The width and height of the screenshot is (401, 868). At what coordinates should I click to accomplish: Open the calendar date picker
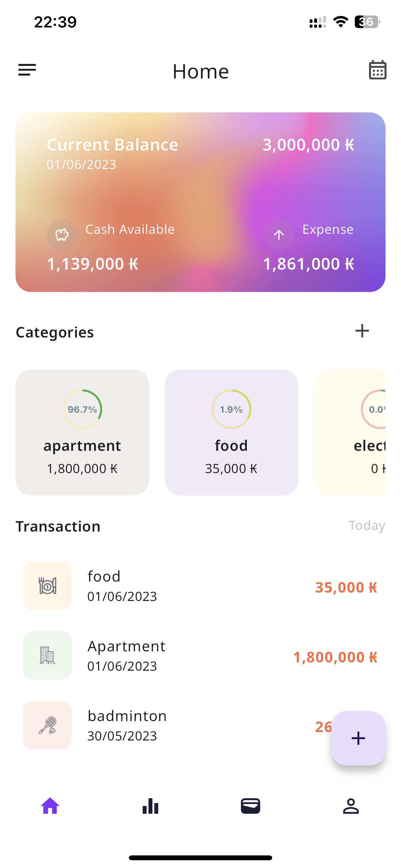coord(377,70)
